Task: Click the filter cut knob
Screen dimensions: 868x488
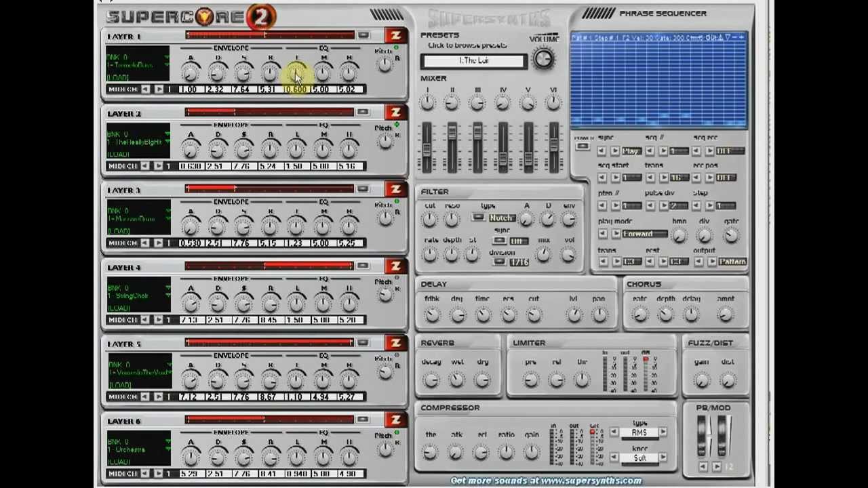Action: click(x=429, y=219)
